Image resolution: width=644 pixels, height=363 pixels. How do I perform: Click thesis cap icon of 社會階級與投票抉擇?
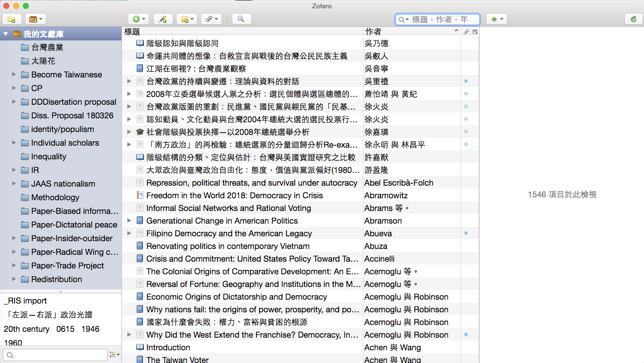click(x=140, y=132)
